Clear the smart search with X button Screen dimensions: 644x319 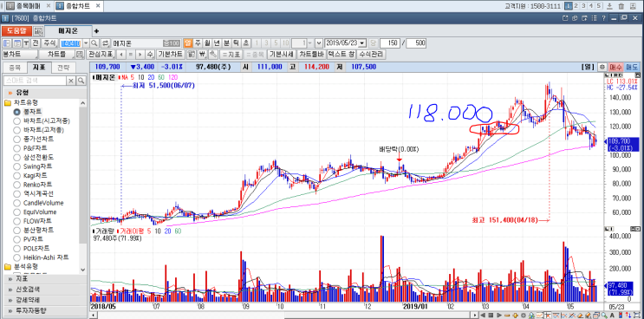point(71,81)
